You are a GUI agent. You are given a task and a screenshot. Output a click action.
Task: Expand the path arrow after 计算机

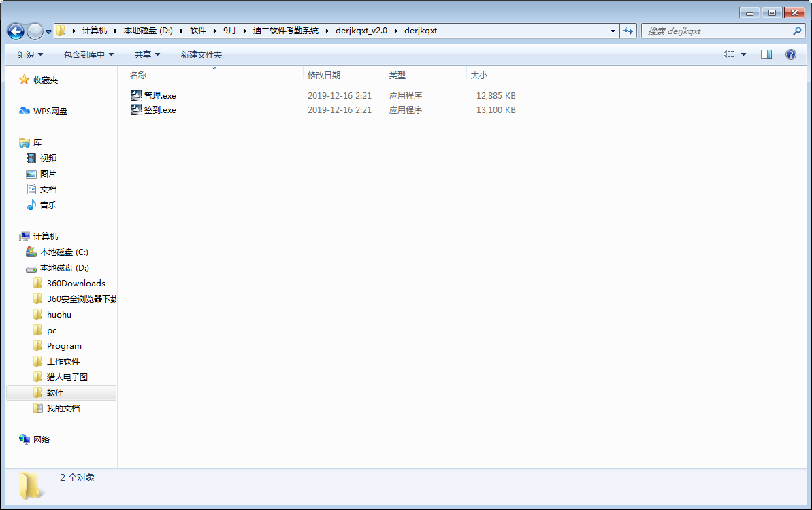tap(115, 31)
